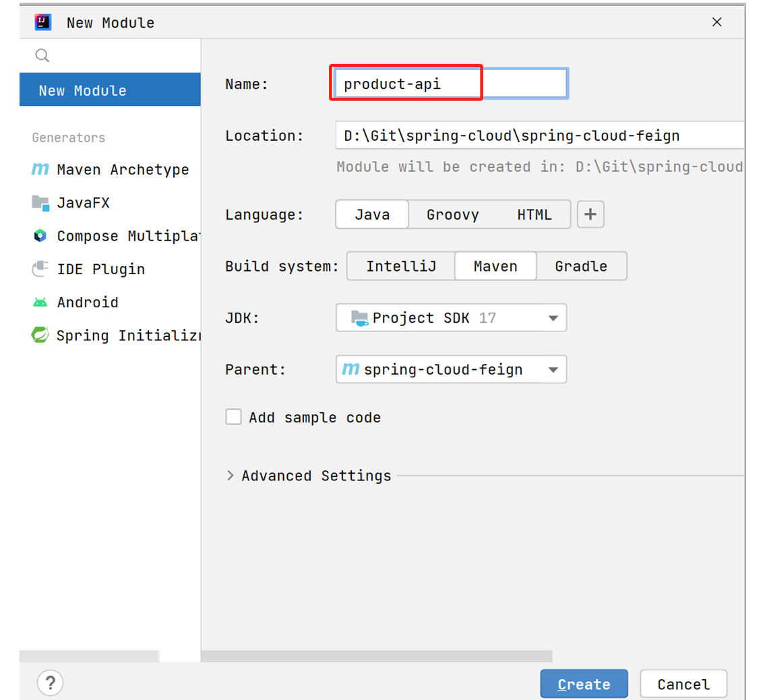Select Spring Initializr generator entry

pyautogui.click(x=111, y=336)
